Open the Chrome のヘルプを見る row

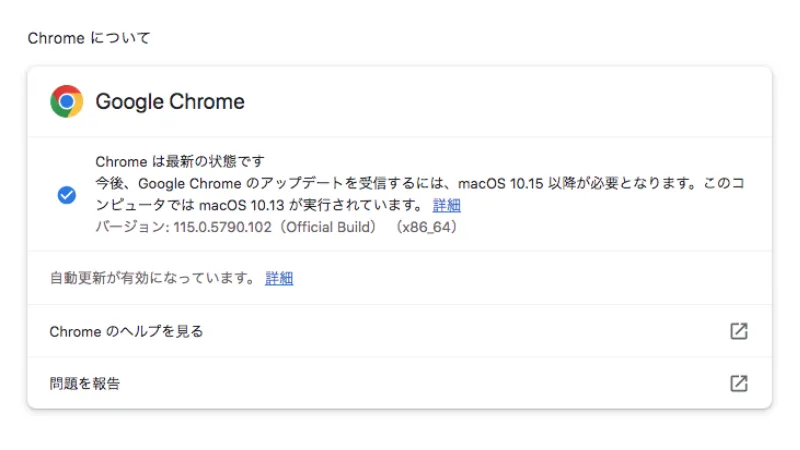pyautogui.click(x=127, y=331)
